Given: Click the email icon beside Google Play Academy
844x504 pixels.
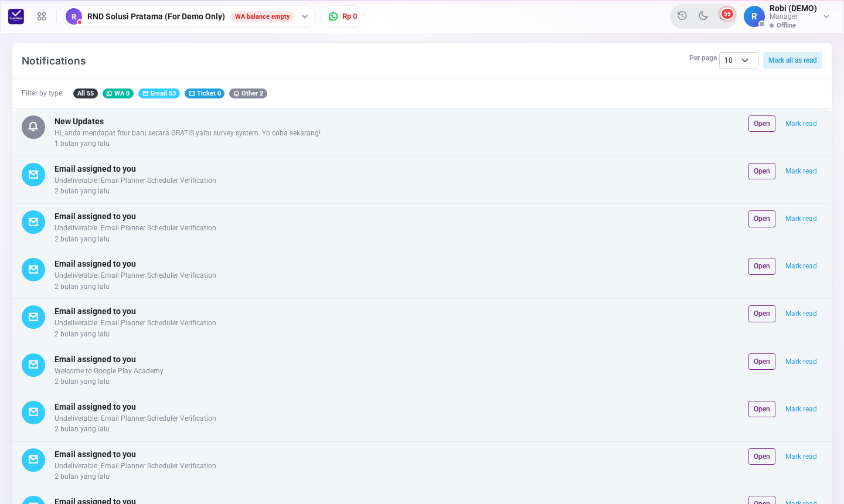Looking at the screenshot, I should (x=33, y=365).
